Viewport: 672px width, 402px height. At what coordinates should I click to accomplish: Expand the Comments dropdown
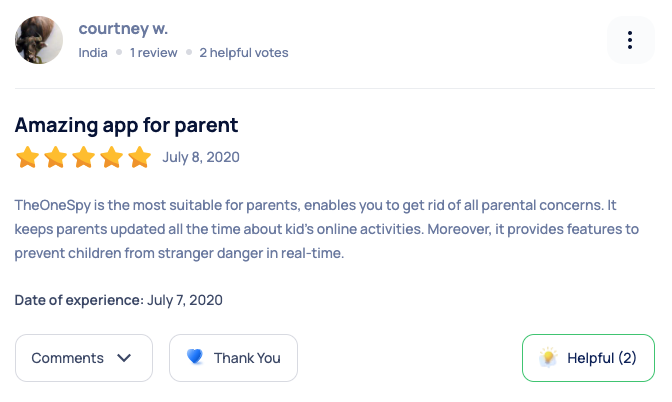click(x=83, y=358)
